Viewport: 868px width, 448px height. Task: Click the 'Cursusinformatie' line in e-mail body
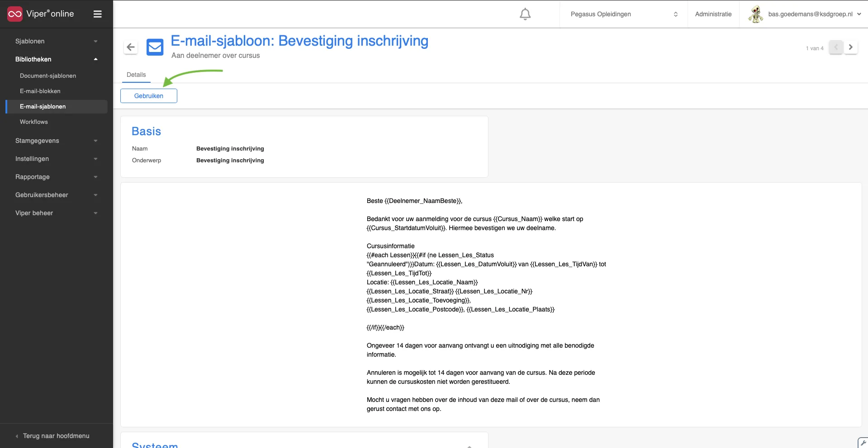[390, 246]
